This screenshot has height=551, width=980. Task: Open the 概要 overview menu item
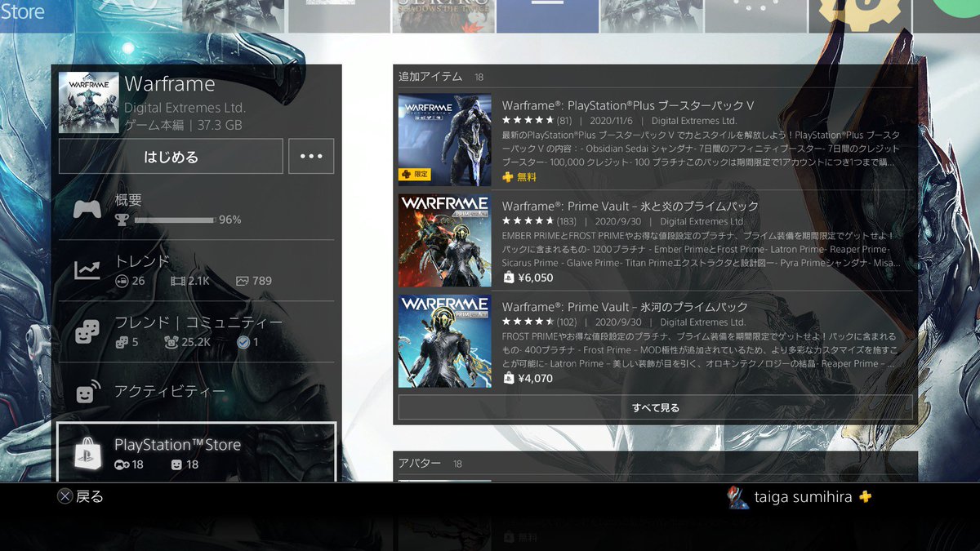click(196, 210)
